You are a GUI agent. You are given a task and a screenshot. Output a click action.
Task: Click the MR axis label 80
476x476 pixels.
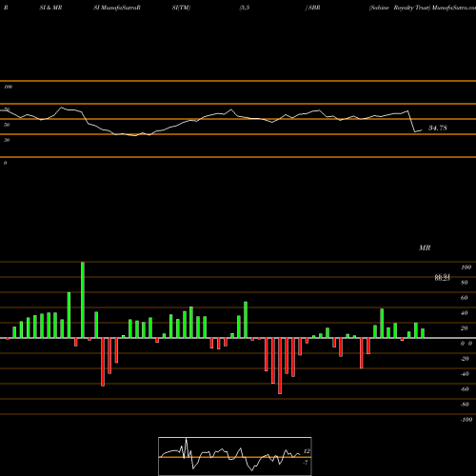tap(465, 283)
